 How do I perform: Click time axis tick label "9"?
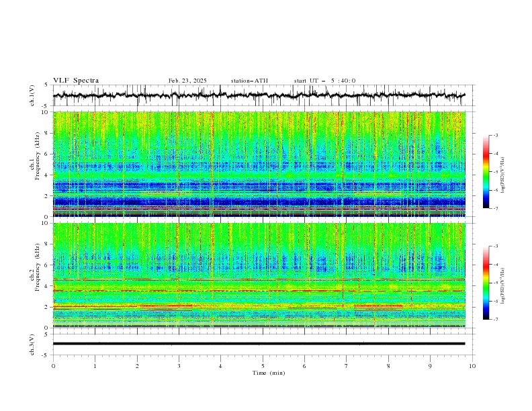pyautogui.click(x=430, y=366)
